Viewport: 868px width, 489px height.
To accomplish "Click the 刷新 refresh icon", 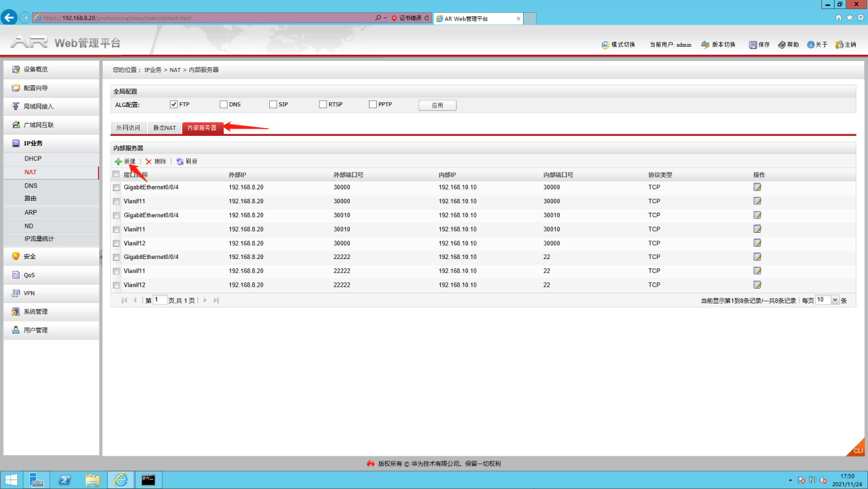I will pos(180,162).
